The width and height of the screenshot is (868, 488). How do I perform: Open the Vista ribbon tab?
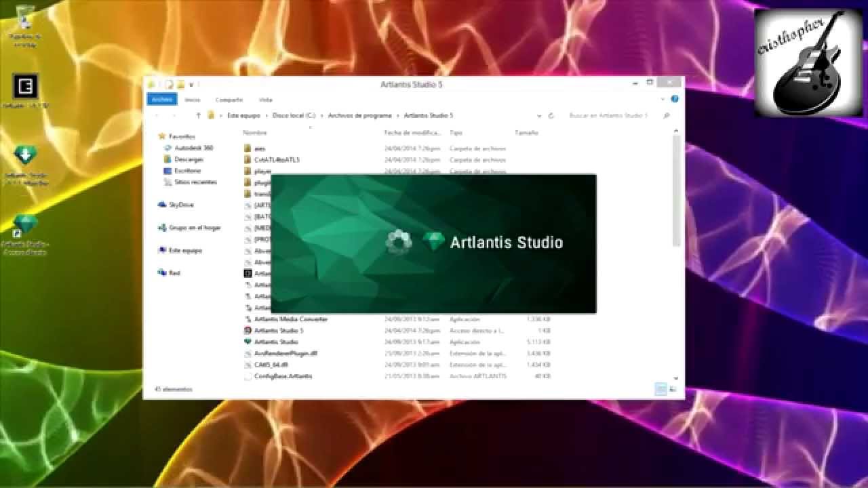click(x=266, y=100)
